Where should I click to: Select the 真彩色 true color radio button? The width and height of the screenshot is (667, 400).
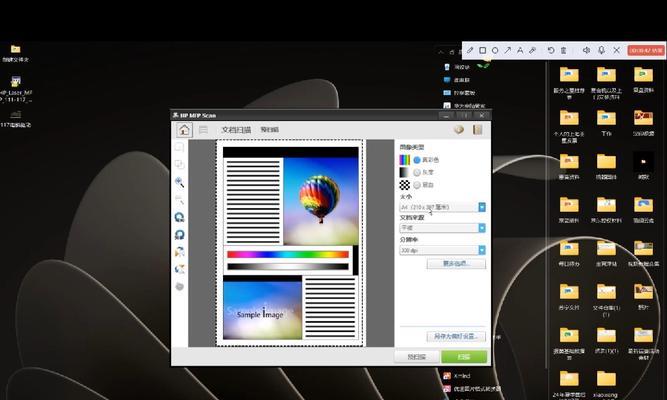[417, 160]
